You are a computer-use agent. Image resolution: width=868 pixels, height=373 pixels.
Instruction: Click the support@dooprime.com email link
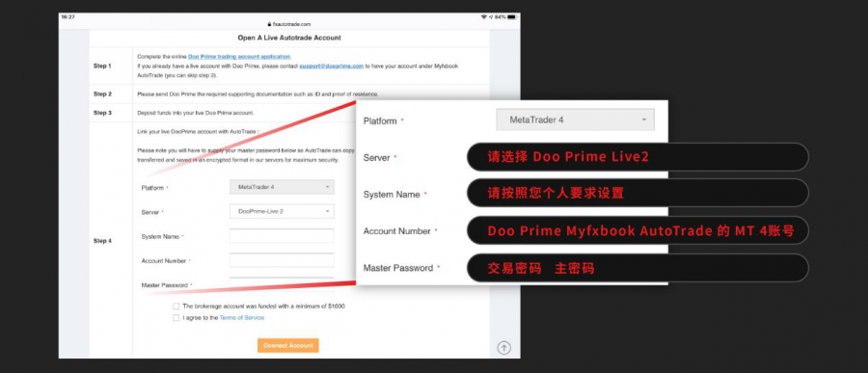click(332, 66)
